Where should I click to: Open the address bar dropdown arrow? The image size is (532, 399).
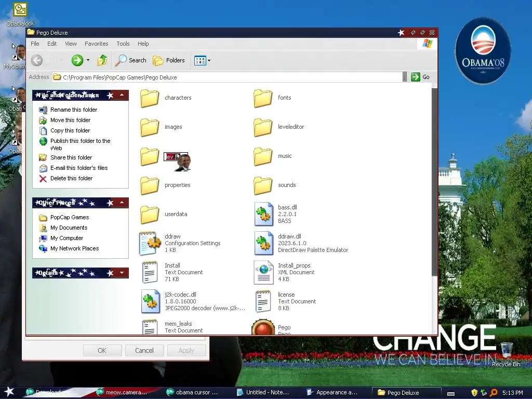(404, 77)
